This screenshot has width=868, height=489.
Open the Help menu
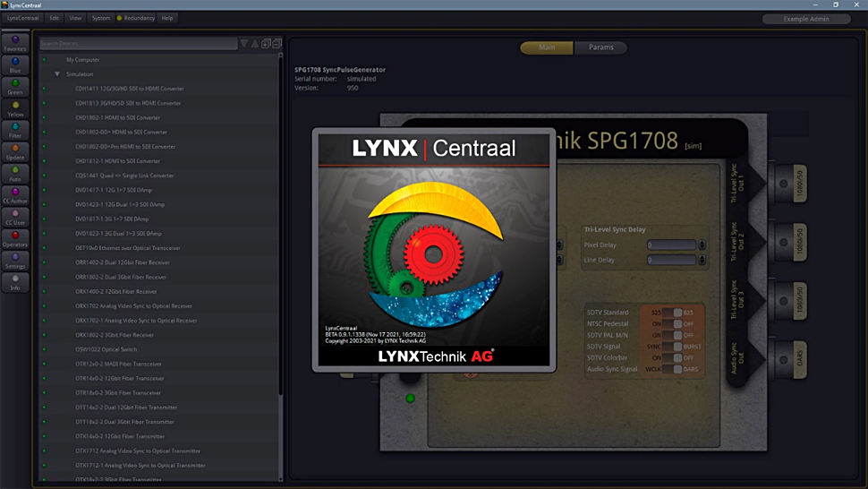coord(167,18)
